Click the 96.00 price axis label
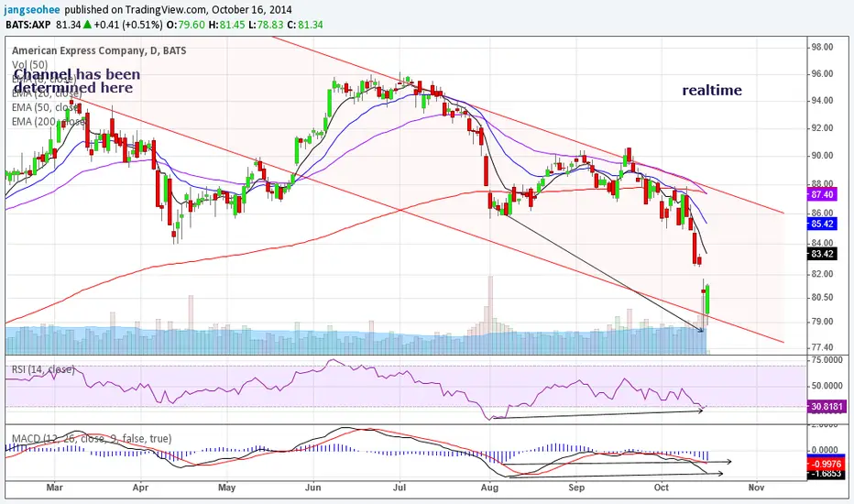The width and height of the screenshot is (854, 504). 823,74
